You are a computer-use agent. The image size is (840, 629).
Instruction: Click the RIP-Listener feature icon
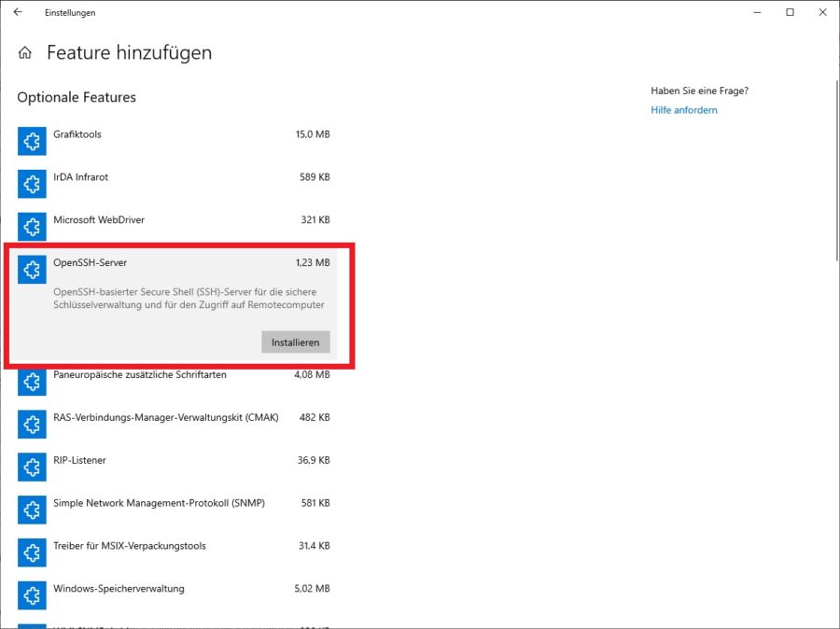pos(32,467)
